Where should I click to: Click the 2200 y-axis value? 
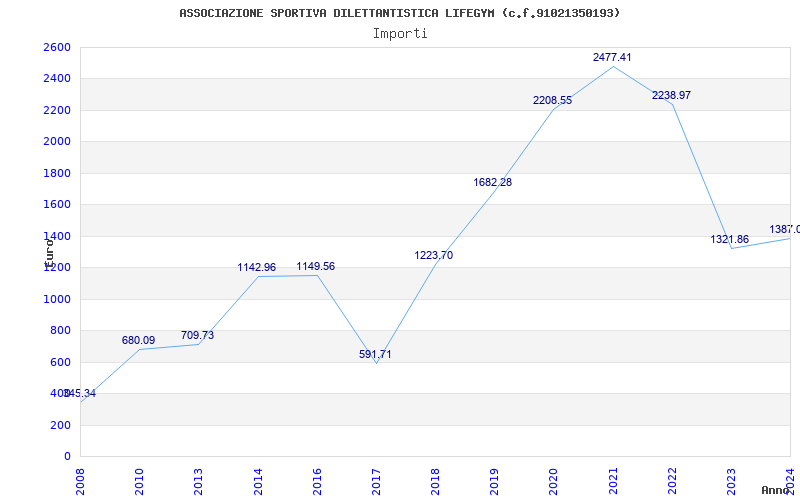click(x=57, y=110)
